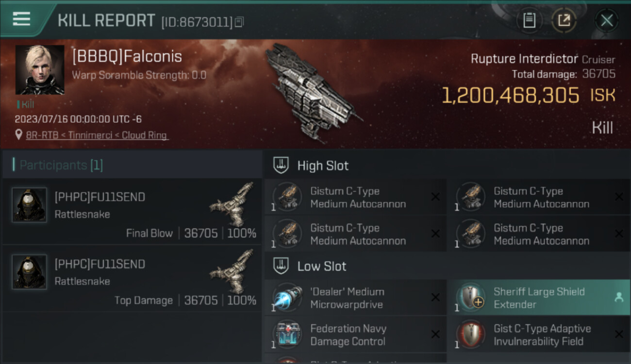
Task: Click the High Slot section header
Action: coord(323,165)
